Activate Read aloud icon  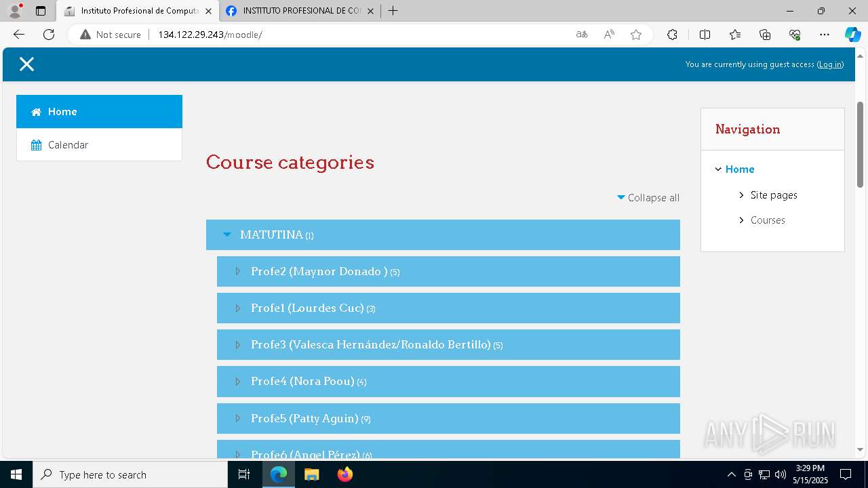click(609, 35)
